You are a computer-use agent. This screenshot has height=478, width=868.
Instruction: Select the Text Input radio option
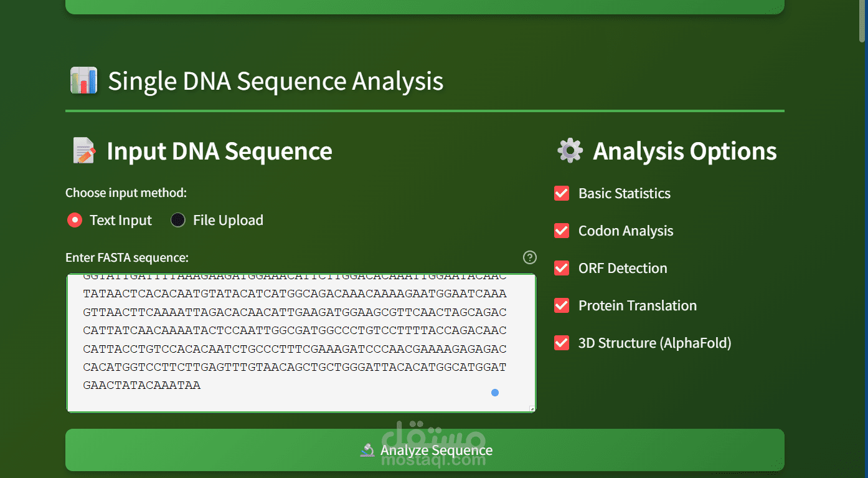[x=75, y=220]
